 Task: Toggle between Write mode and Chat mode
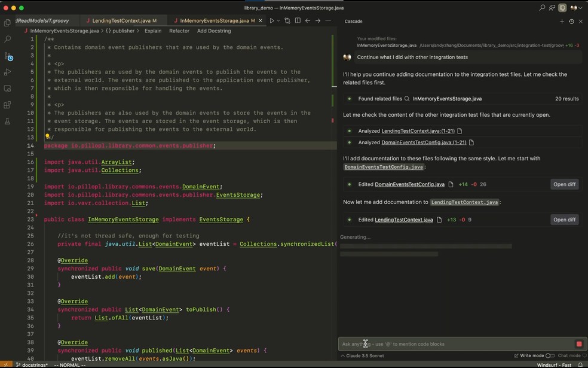click(550, 355)
